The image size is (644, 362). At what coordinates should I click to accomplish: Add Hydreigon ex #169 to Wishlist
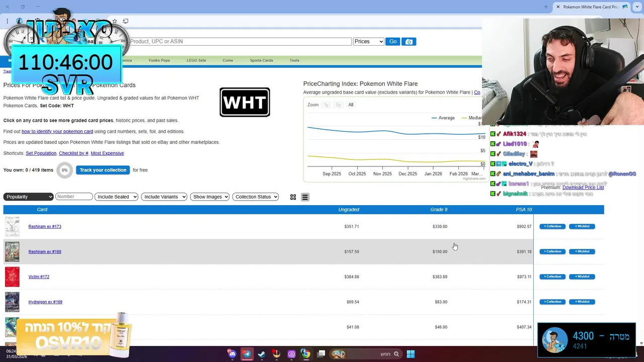pos(582,302)
